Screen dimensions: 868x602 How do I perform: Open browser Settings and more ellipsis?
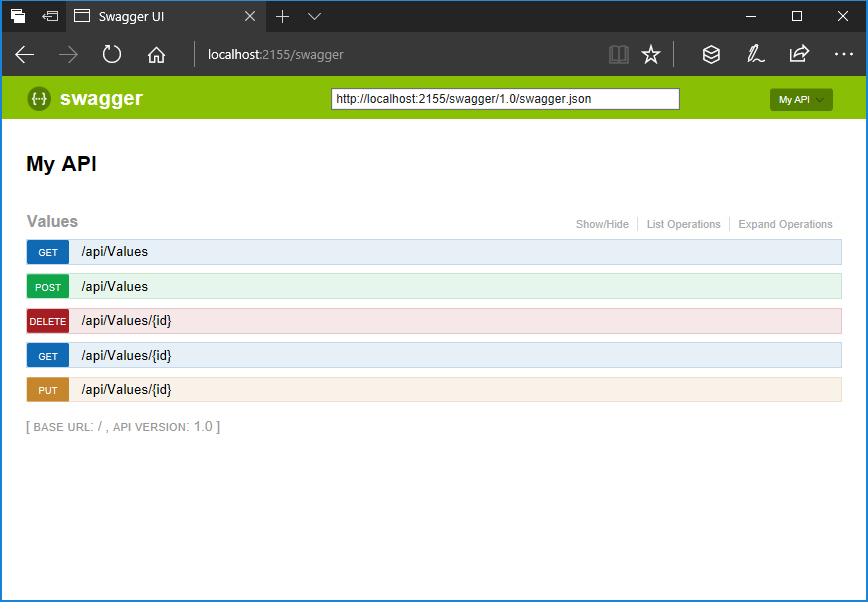(843, 55)
